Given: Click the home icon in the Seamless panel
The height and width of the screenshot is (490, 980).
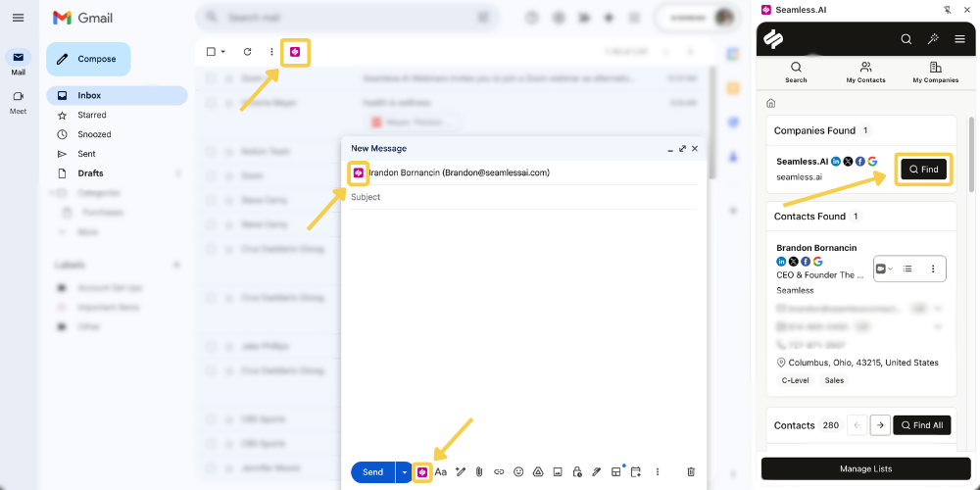Looking at the screenshot, I should [x=771, y=103].
